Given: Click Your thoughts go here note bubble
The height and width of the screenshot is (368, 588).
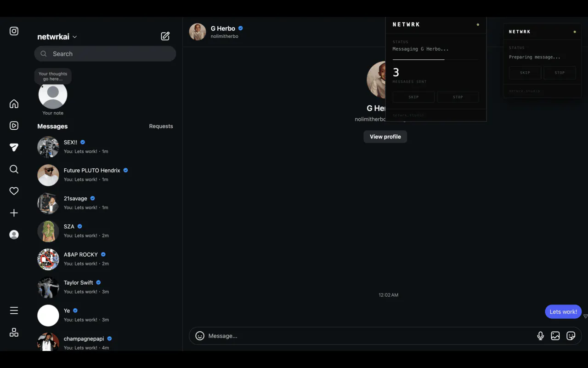Looking at the screenshot, I should 53,76.
